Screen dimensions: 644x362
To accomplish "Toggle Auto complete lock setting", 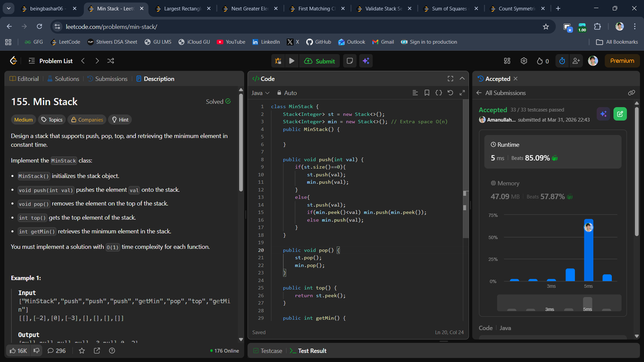I will 287,93.
